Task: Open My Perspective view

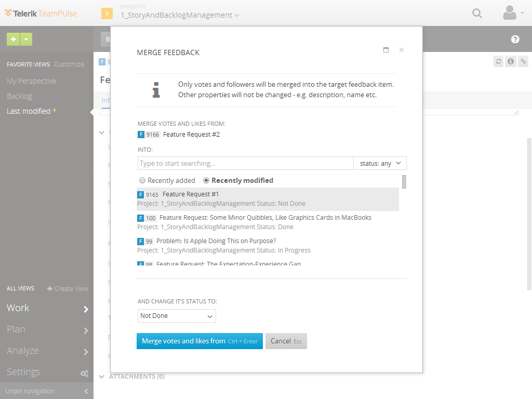Action: (x=31, y=81)
